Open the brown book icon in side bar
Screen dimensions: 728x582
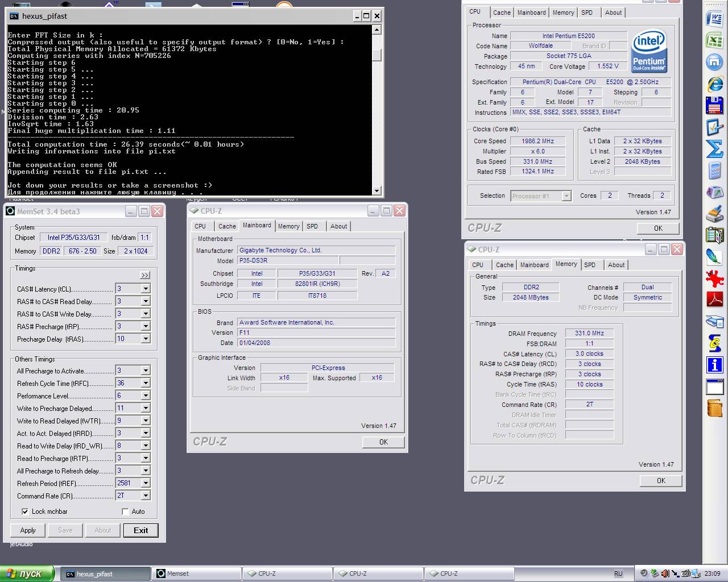tap(714, 408)
